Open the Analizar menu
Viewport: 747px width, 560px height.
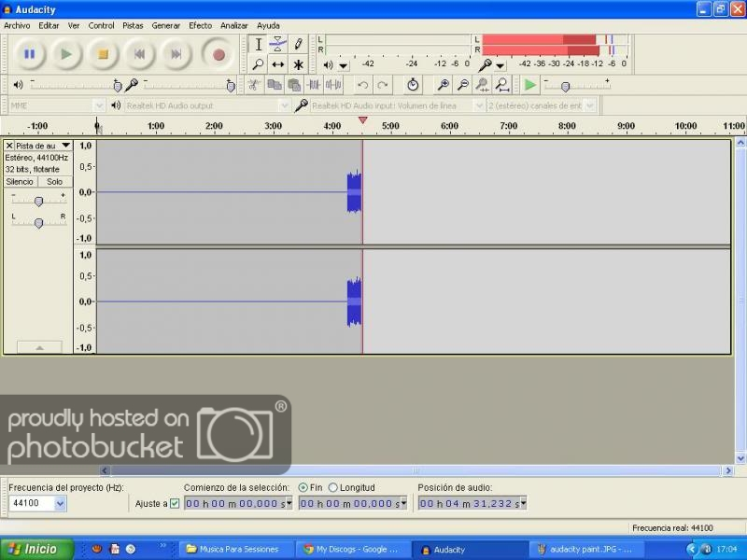234,26
